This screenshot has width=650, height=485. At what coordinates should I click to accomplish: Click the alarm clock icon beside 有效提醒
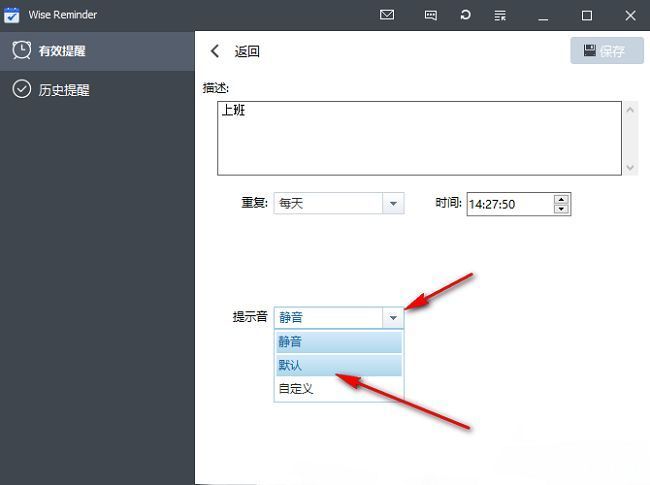(x=21, y=50)
